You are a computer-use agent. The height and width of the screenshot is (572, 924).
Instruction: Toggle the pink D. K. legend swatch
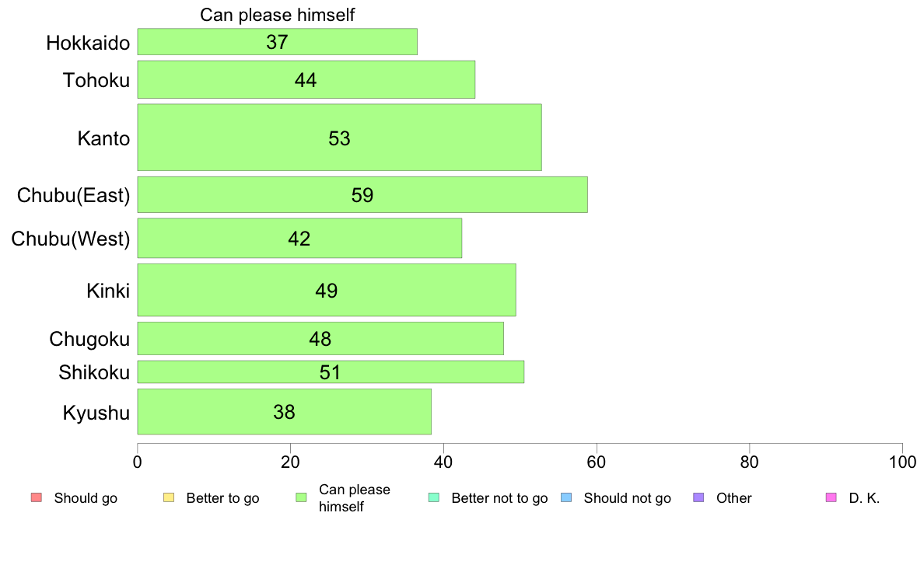[831, 497]
